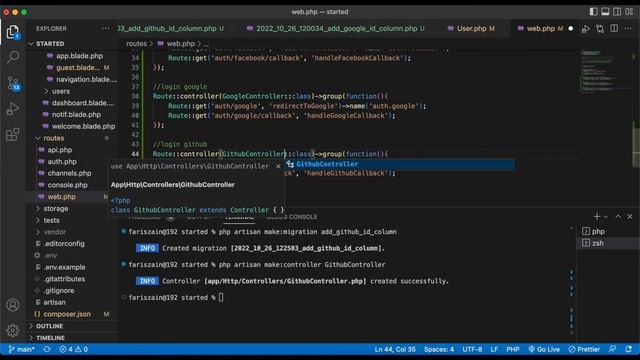Open channels.php in the explorer
The width and height of the screenshot is (640, 360).
pos(69,173)
